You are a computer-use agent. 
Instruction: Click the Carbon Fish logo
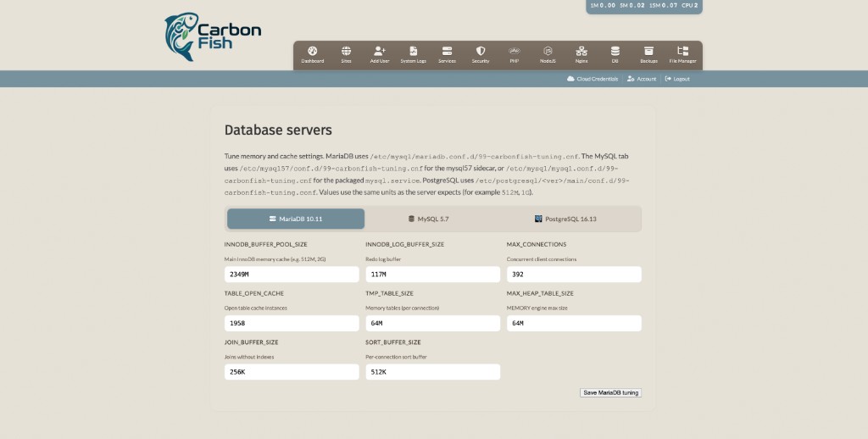[213, 36]
